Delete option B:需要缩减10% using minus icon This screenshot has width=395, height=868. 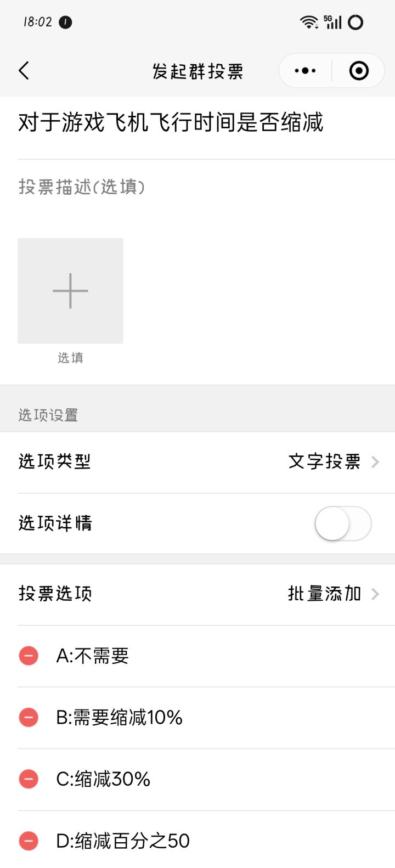tap(29, 717)
